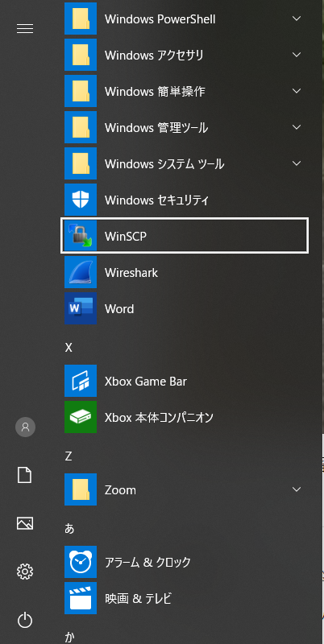This screenshot has width=324, height=644.
Task: Click the アラーム & クロック clock icon
Action: click(x=81, y=562)
